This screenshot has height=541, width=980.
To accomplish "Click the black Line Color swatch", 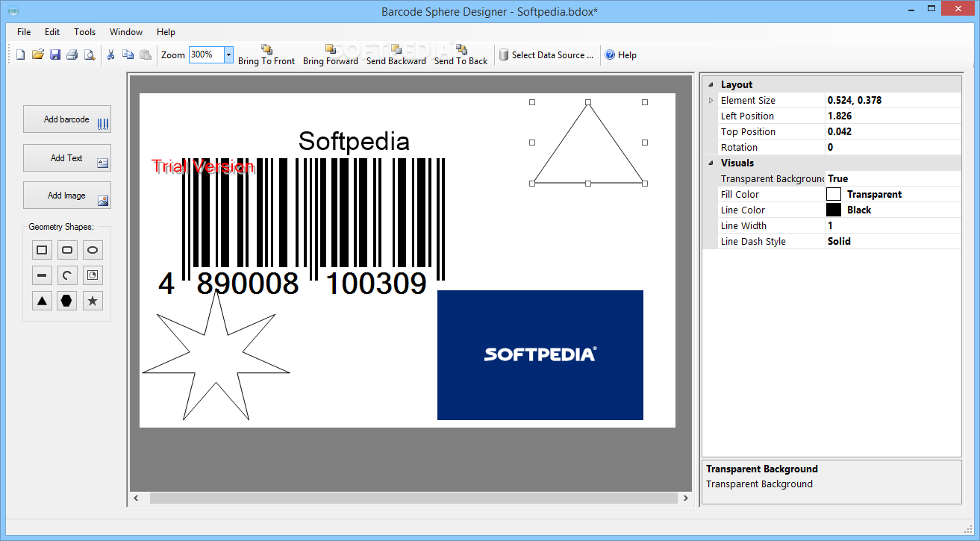I will pos(834,210).
